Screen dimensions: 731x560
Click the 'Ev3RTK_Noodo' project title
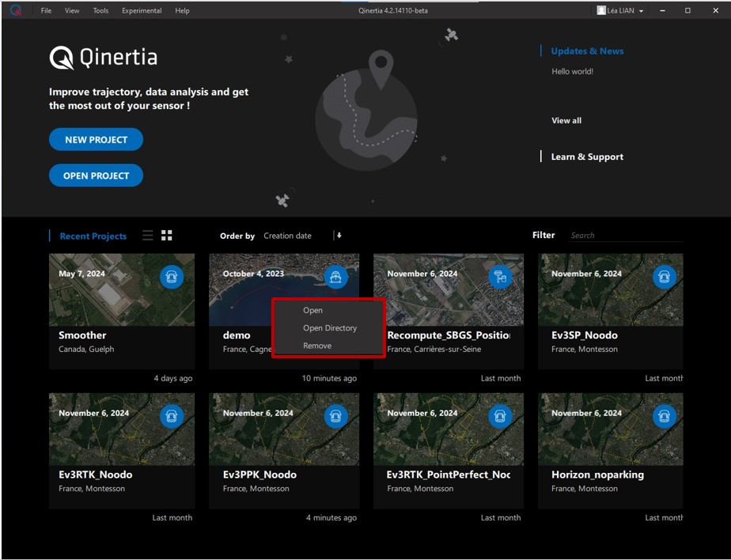pos(96,475)
